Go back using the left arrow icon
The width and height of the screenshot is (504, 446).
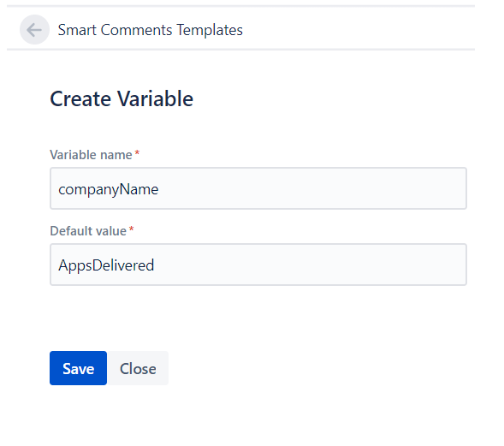point(34,30)
